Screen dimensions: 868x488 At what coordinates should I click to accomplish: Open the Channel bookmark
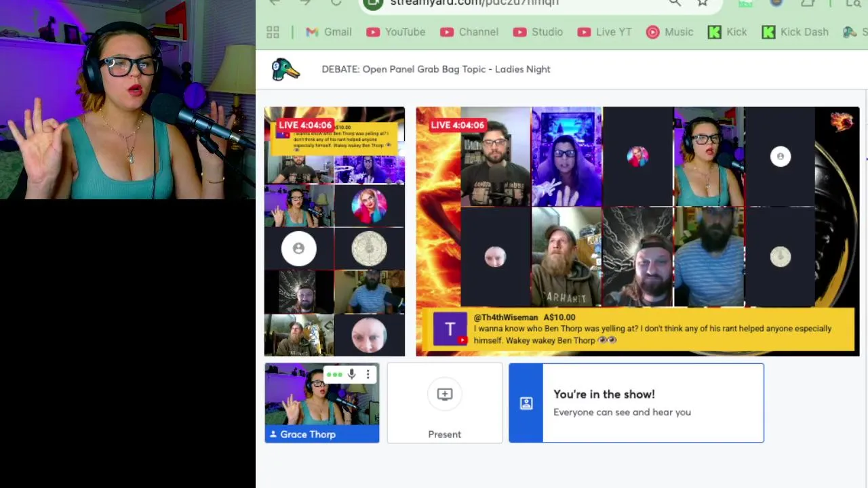coord(469,32)
